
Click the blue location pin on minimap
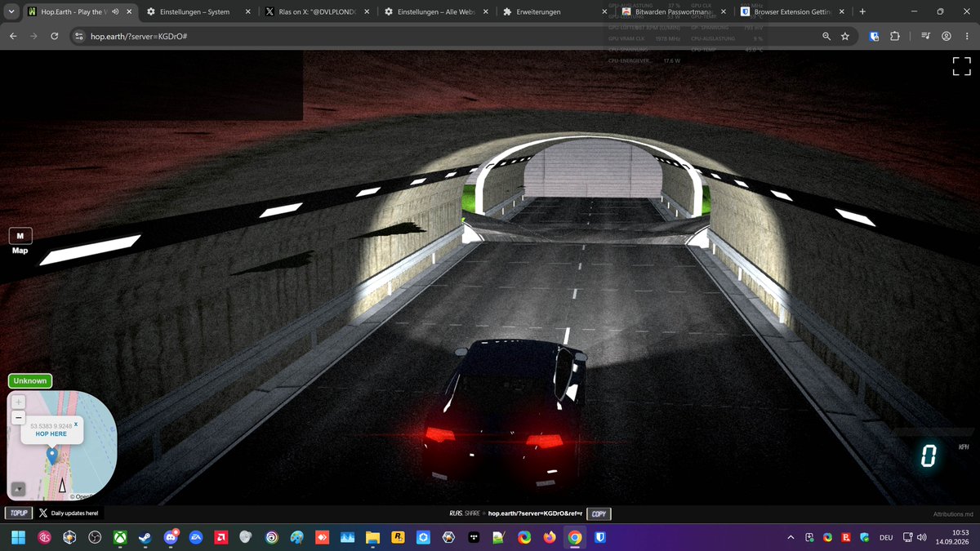click(52, 455)
